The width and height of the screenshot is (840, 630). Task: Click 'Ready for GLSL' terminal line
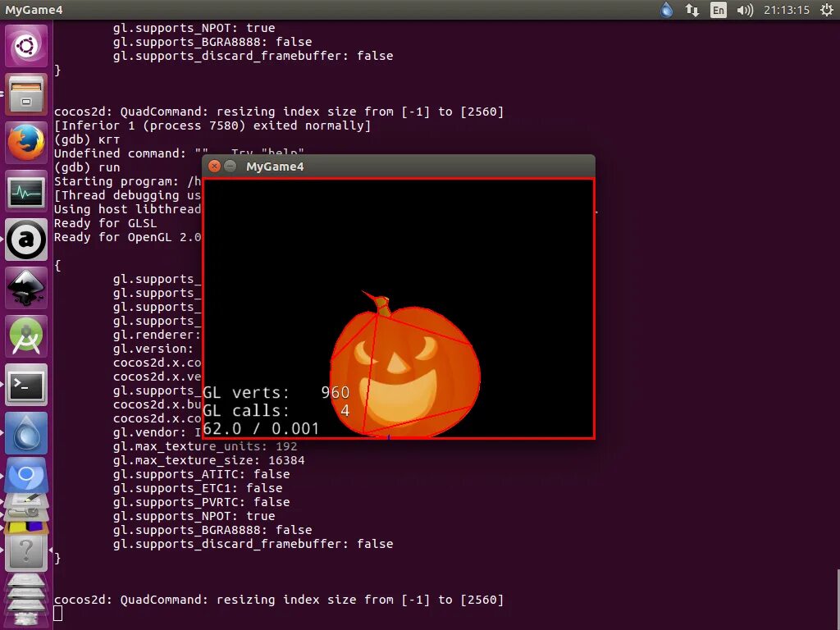106,223
